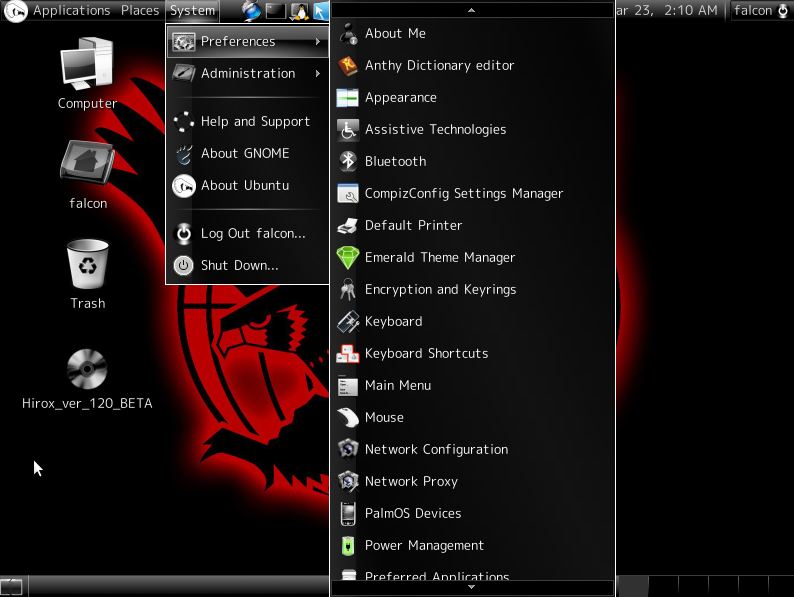
Task: Click the System menu in panel
Action: tap(192, 11)
